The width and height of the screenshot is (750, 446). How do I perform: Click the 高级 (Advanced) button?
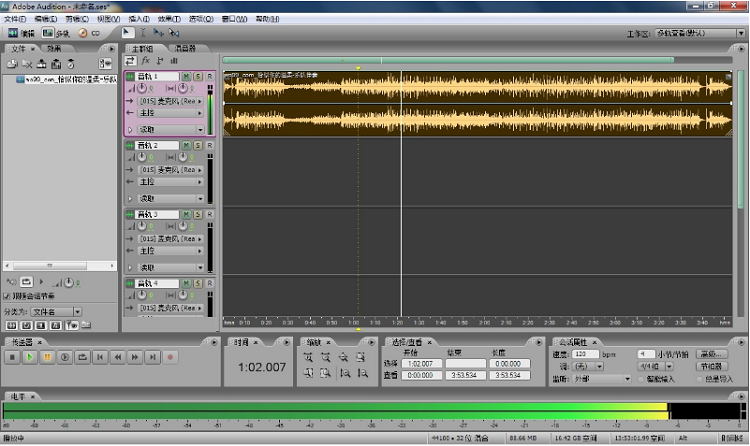(x=711, y=354)
